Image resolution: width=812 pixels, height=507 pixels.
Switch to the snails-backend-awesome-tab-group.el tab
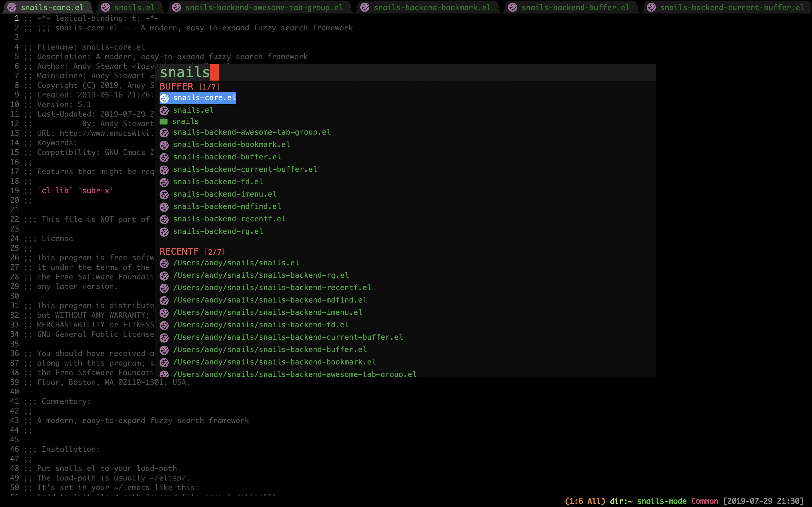click(264, 7)
